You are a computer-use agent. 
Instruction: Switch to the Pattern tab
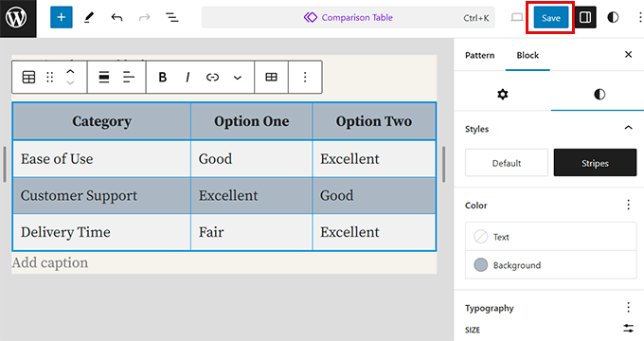[x=480, y=55]
